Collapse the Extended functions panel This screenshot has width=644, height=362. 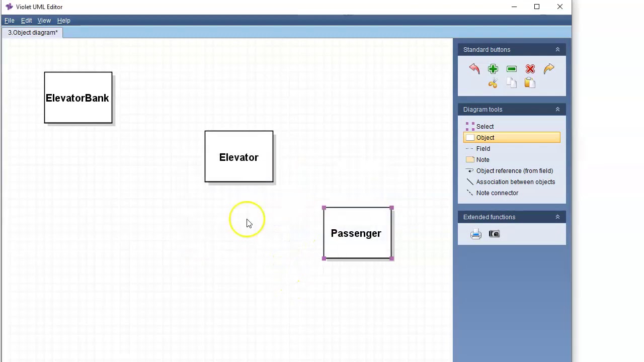click(x=557, y=217)
